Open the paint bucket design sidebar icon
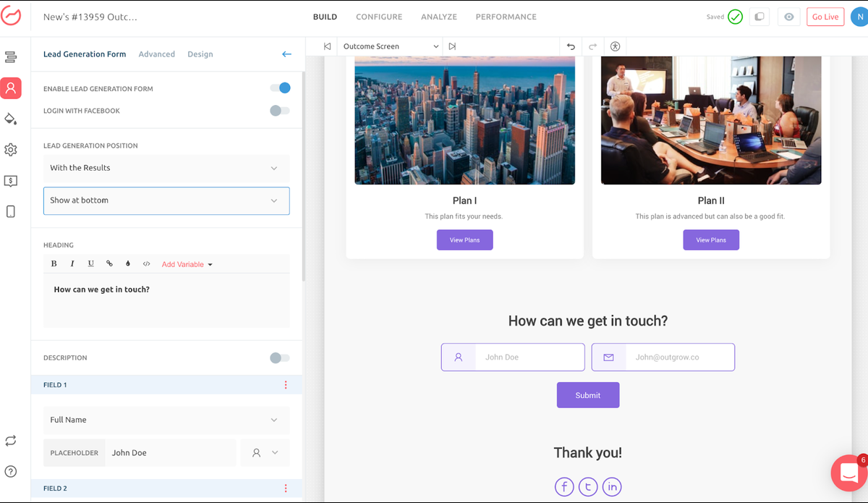 point(11,119)
